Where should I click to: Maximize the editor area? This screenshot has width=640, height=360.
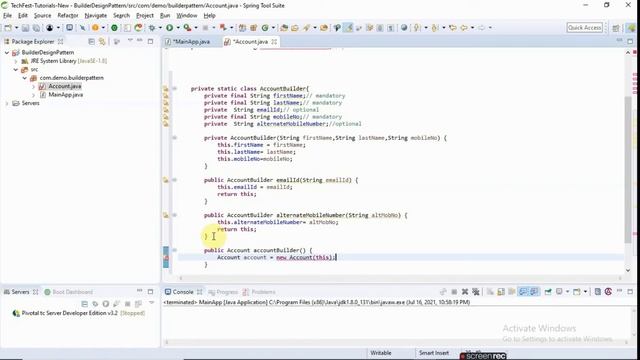pos(630,41)
